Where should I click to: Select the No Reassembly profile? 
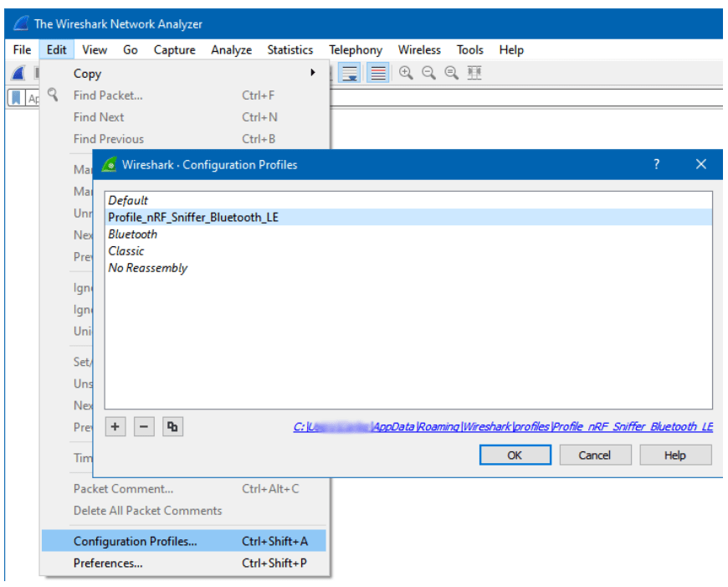147,268
